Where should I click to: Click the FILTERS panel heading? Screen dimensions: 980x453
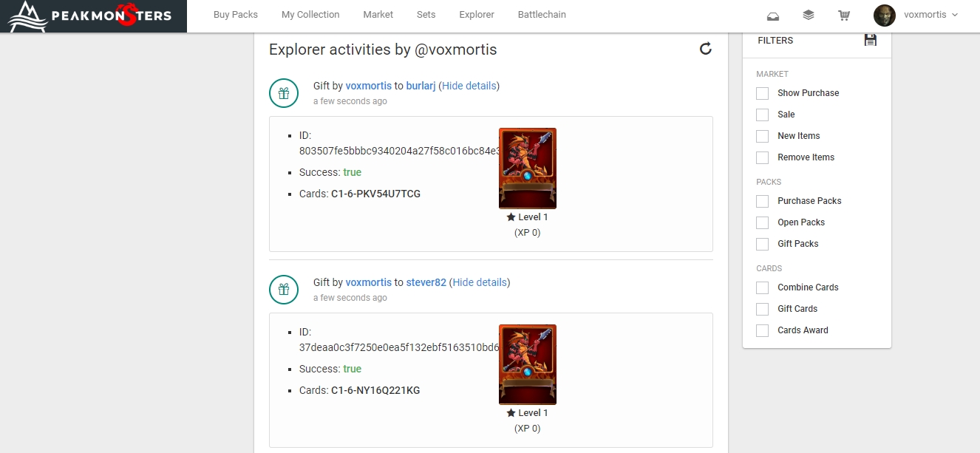point(775,41)
